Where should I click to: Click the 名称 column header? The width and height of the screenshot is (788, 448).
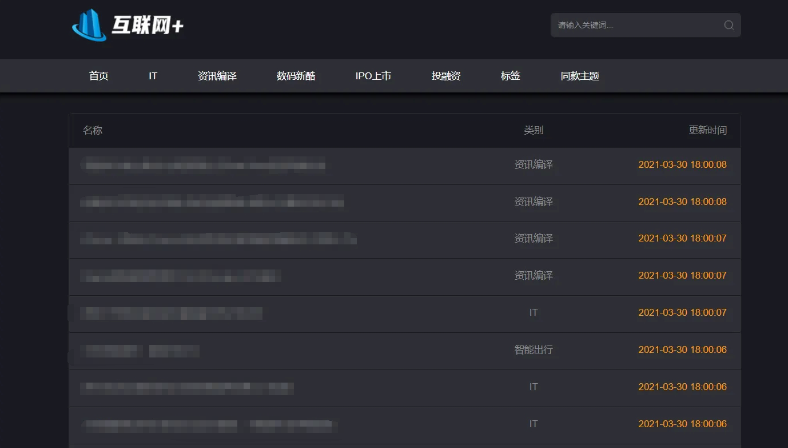tap(92, 130)
